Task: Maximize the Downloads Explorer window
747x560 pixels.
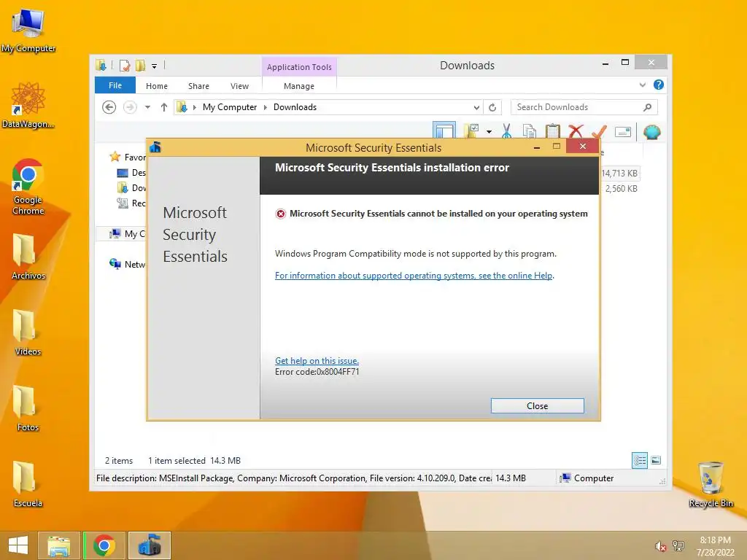Action: 625,63
